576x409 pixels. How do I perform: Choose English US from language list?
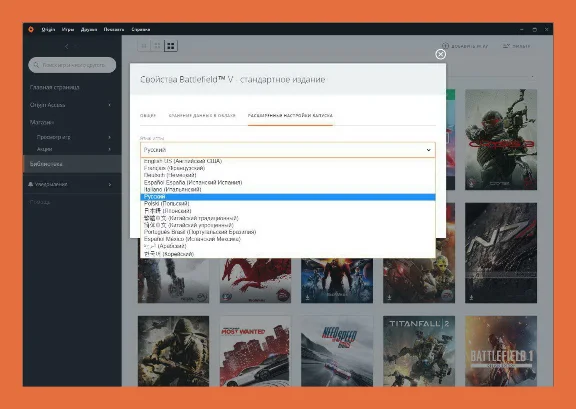click(x=288, y=161)
